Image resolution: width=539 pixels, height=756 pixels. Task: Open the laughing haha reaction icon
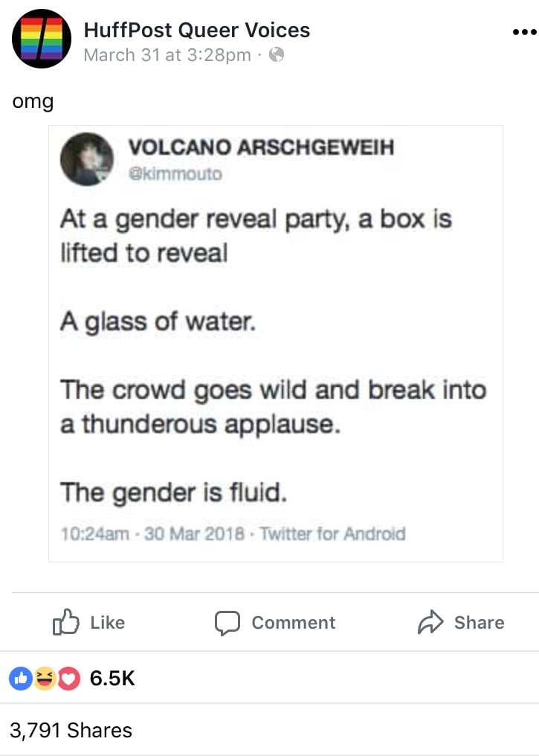(45, 679)
